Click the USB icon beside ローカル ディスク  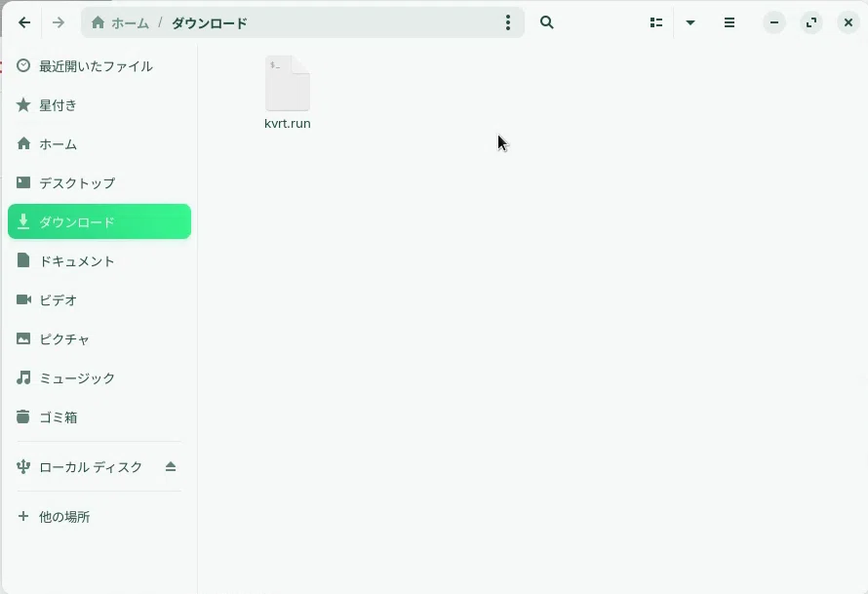point(23,466)
